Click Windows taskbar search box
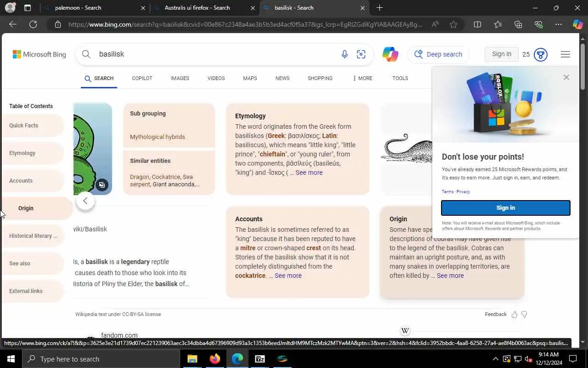Viewport: 588px width, 368px height. pos(101,359)
